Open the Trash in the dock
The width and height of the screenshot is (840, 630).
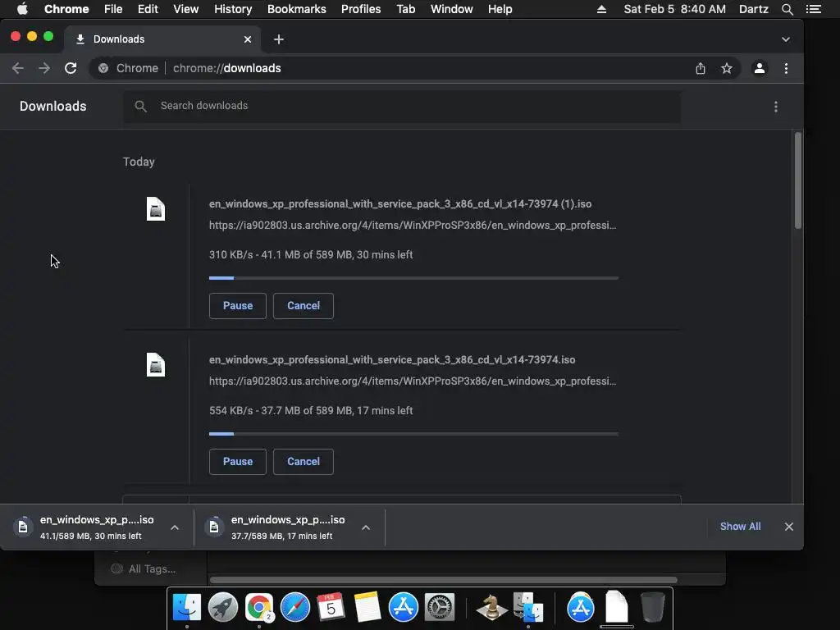click(652, 608)
